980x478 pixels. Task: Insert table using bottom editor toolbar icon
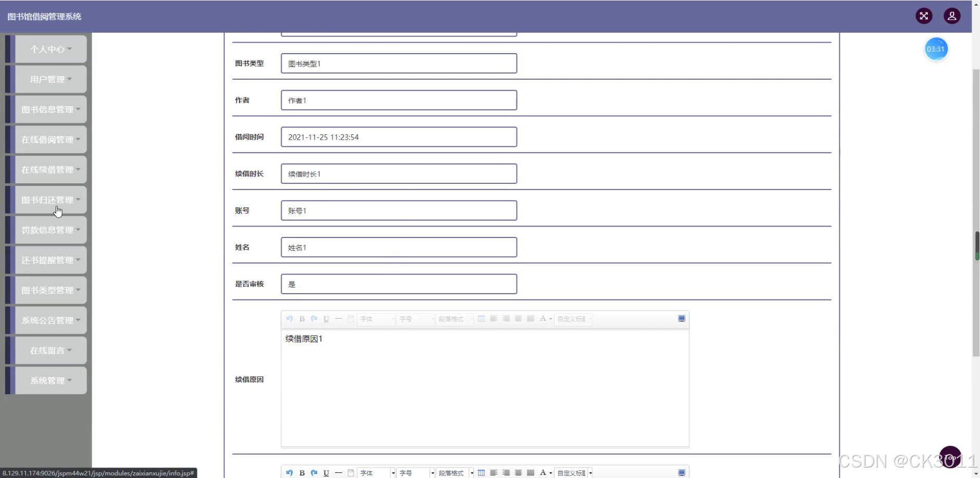click(x=481, y=473)
